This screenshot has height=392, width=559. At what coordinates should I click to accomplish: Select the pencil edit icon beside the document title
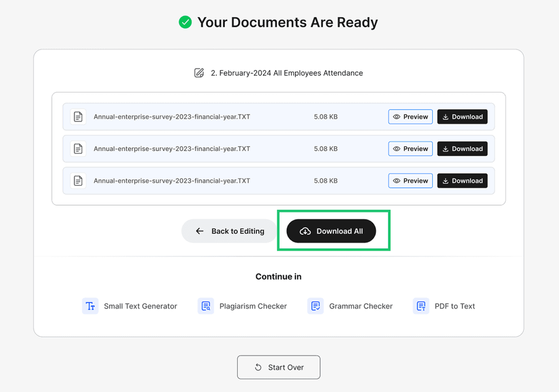(199, 72)
